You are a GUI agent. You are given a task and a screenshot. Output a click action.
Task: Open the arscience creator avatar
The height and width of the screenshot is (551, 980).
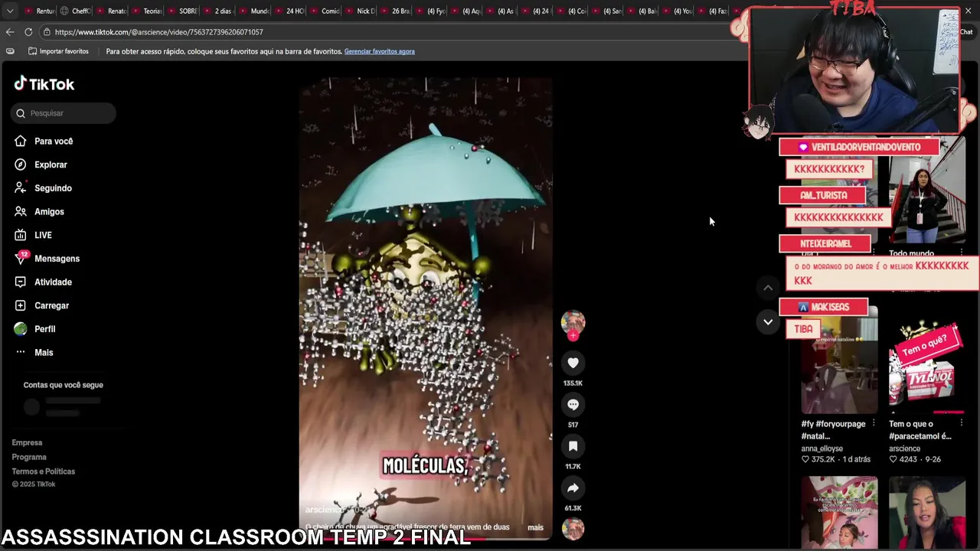point(573,322)
